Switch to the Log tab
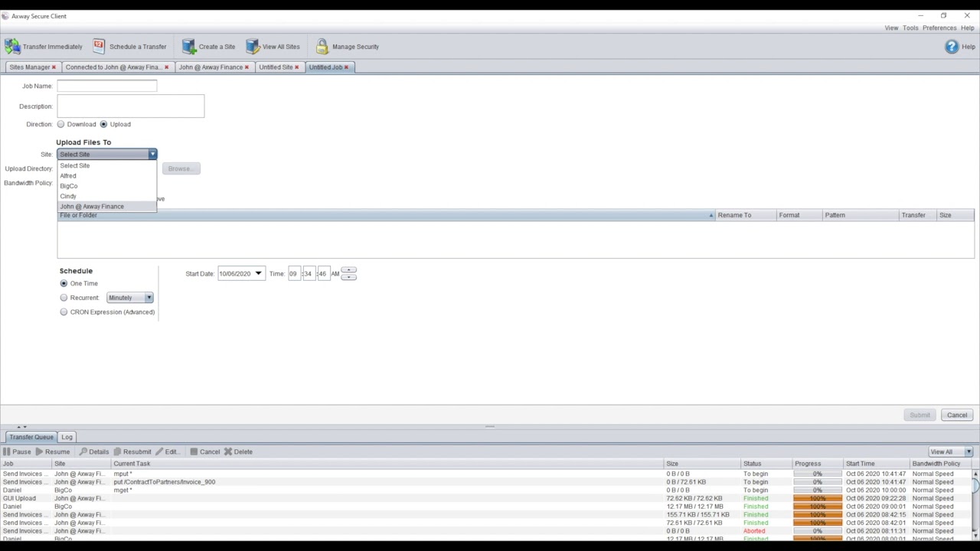Image resolution: width=980 pixels, height=551 pixels. (67, 437)
